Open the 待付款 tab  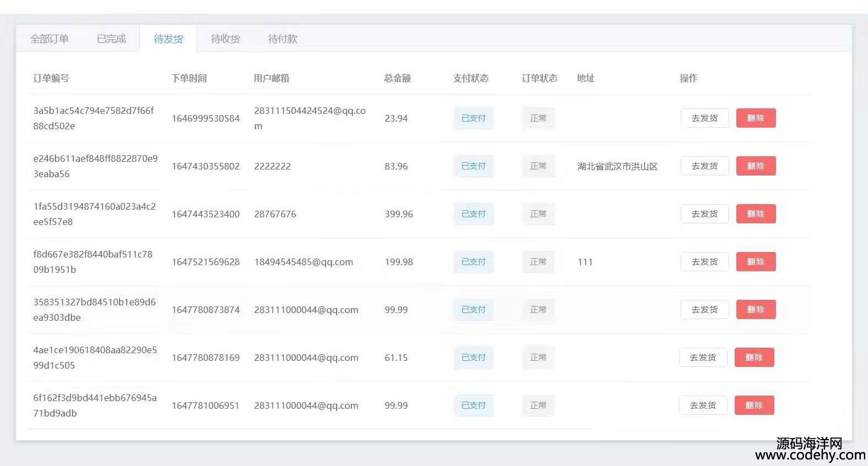283,39
